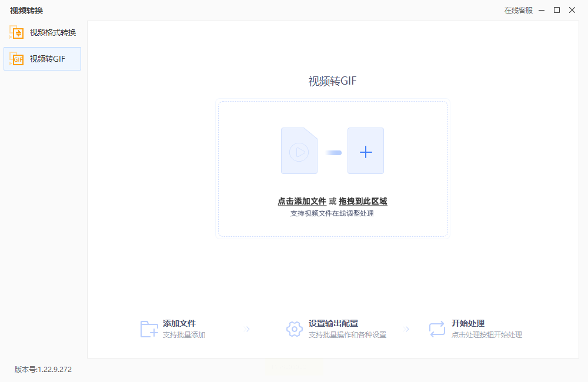This screenshot has width=588, height=382.
Task: Minimize the 视频转换 window
Action: coord(542,10)
